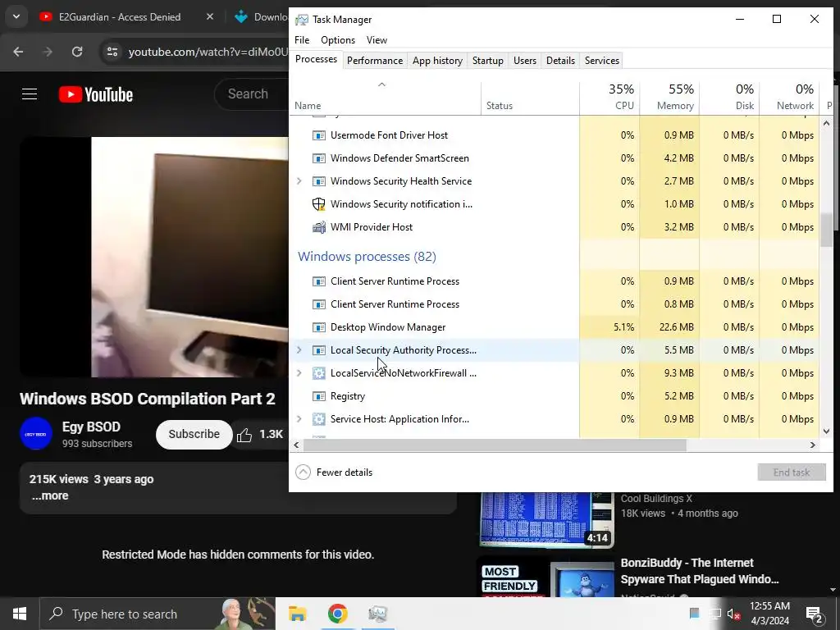Click the Usermode Font Driver Host process icon

click(x=319, y=135)
